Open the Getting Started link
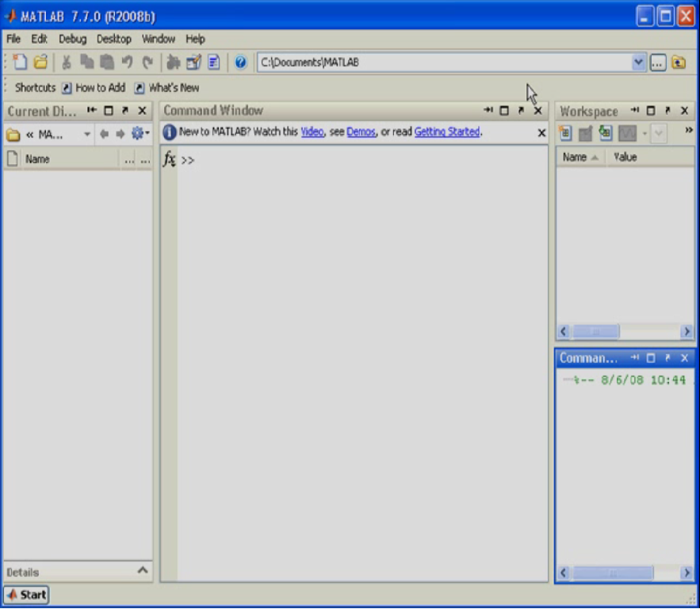 (447, 132)
